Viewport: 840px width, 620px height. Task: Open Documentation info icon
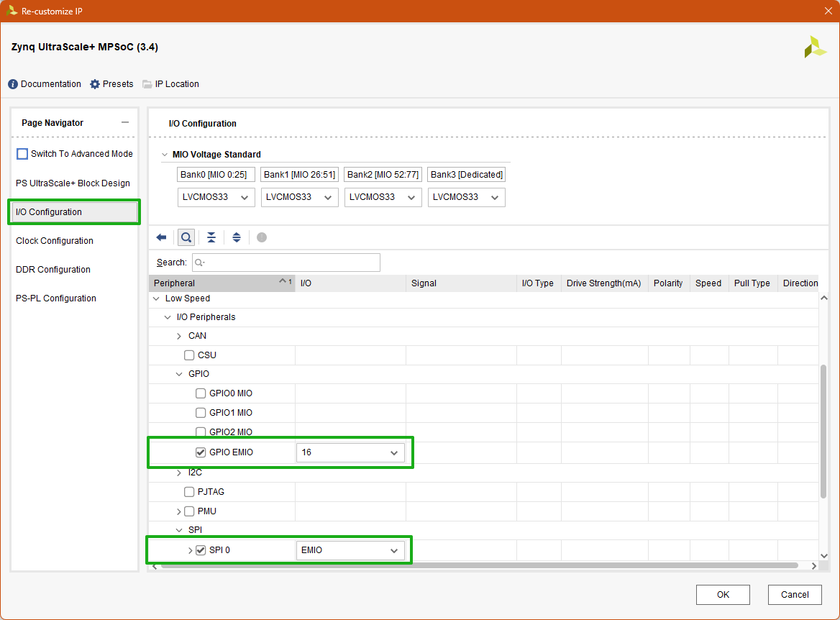point(13,84)
